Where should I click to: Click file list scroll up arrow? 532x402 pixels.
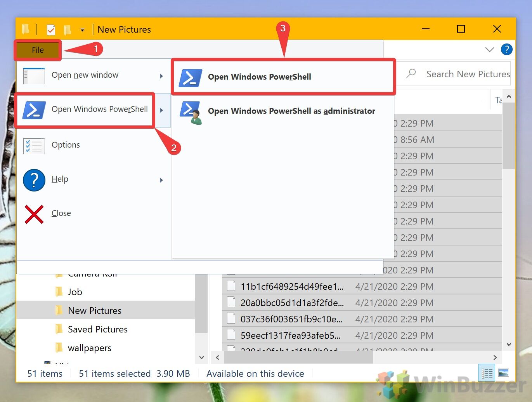(x=509, y=96)
